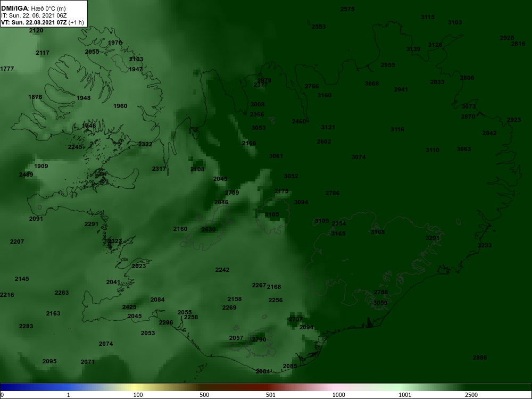
Task: Click the 500 label on the color scale
Action: click(204, 395)
